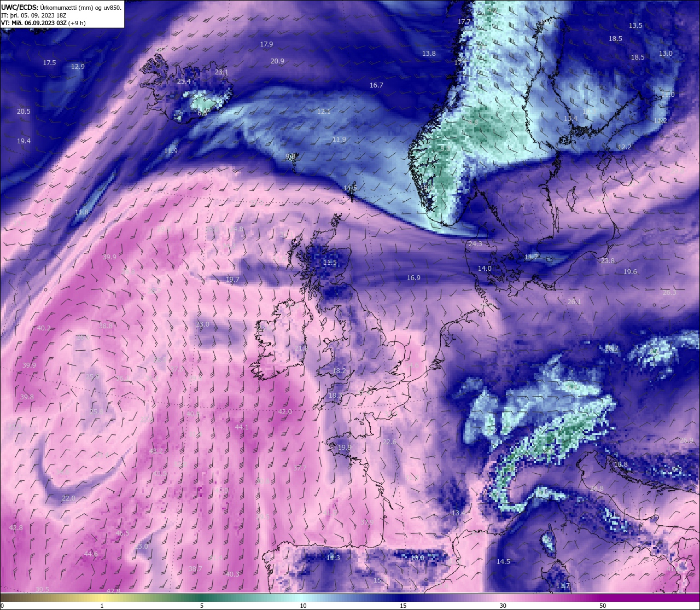The height and width of the screenshot is (610, 700).
Task: Click the 20.9 value label
Action: pyautogui.click(x=277, y=61)
